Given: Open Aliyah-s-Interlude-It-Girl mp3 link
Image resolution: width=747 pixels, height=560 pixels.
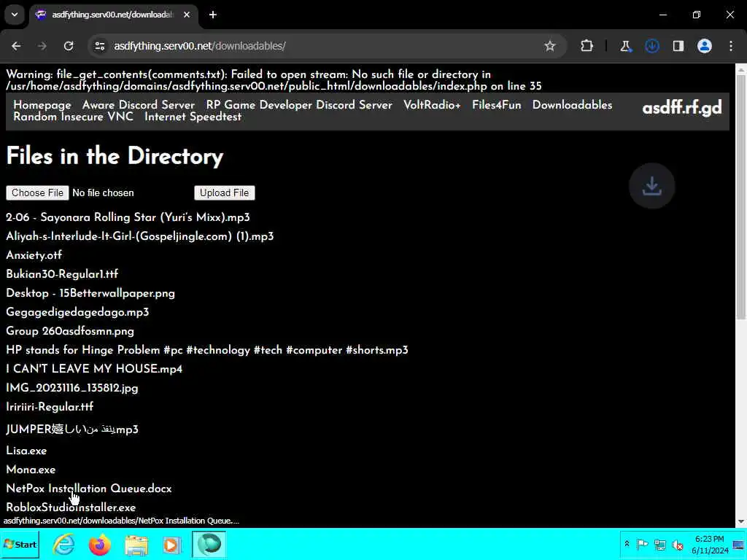Looking at the screenshot, I should point(139,236).
